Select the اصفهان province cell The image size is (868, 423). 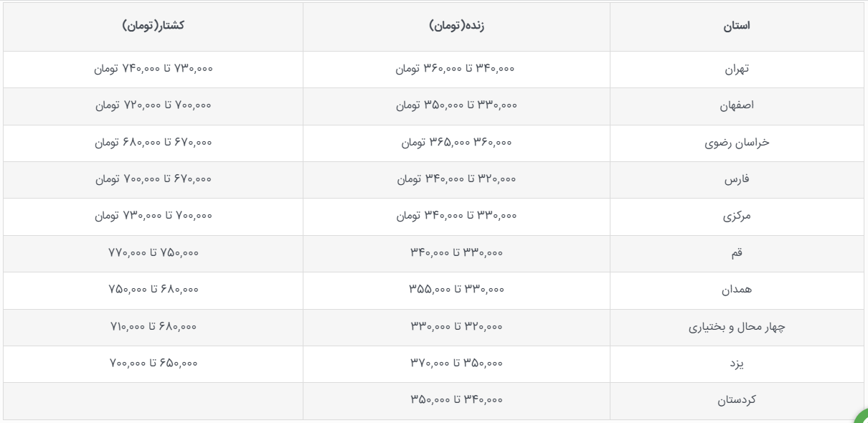(737, 106)
